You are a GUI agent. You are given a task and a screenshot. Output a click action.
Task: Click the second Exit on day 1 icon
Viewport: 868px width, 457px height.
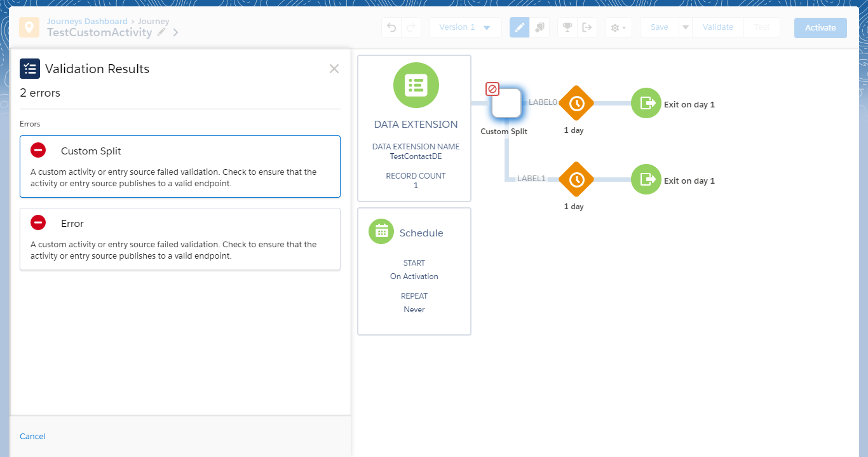(646, 180)
